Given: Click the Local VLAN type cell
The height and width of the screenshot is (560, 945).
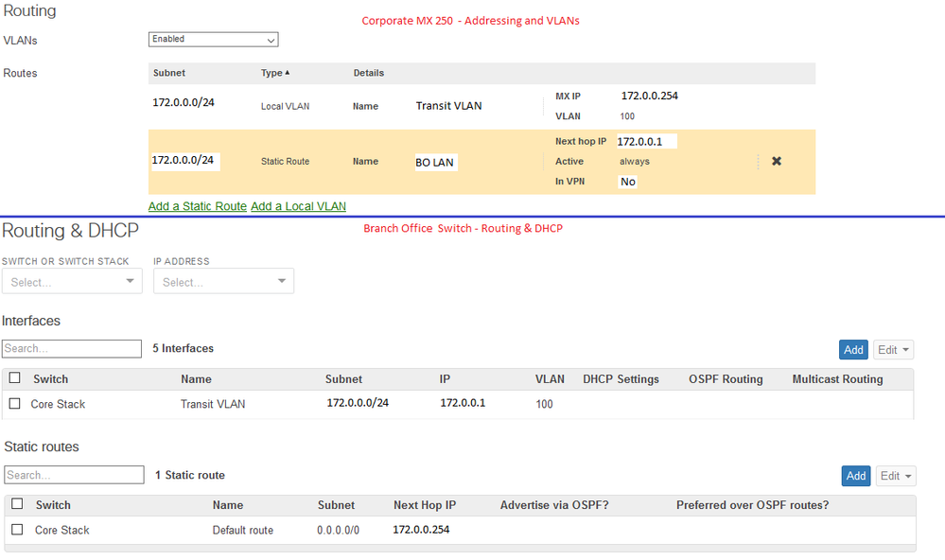Looking at the screenshot, I should click(x=285, y=106).
